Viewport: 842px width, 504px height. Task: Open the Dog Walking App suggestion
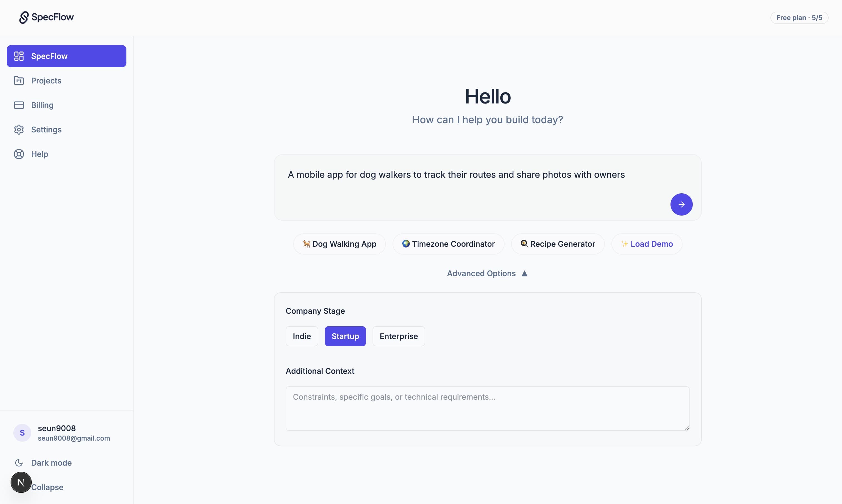pyautogui.click(x=339, y=244)
